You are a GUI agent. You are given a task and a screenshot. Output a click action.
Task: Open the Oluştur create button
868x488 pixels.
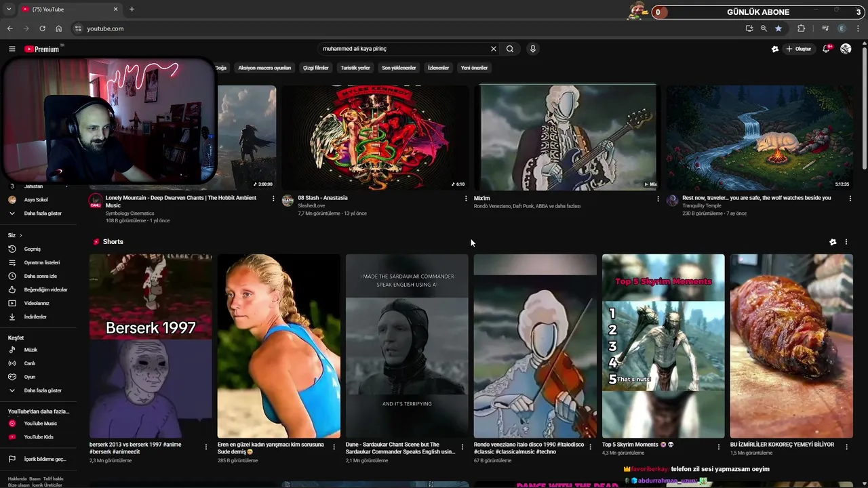pos(799,49)
